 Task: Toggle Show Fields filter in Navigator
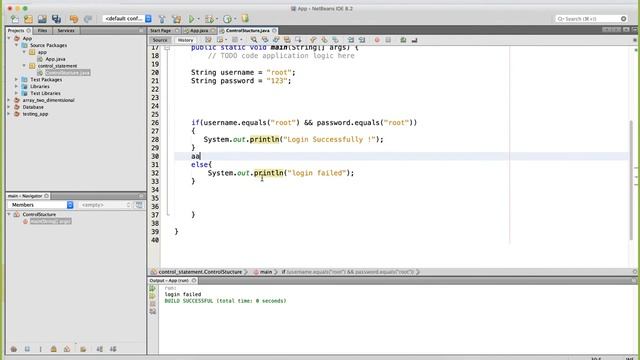coord(27,349)
